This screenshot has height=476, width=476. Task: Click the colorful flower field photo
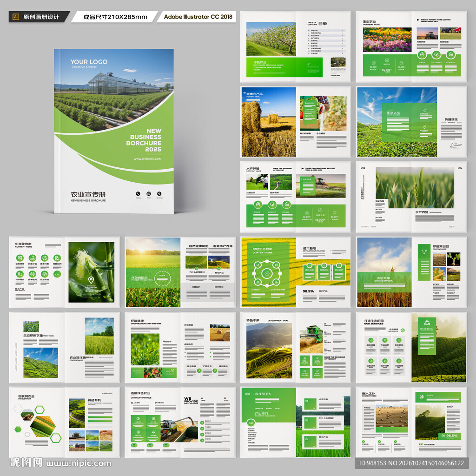pos(387,40)
